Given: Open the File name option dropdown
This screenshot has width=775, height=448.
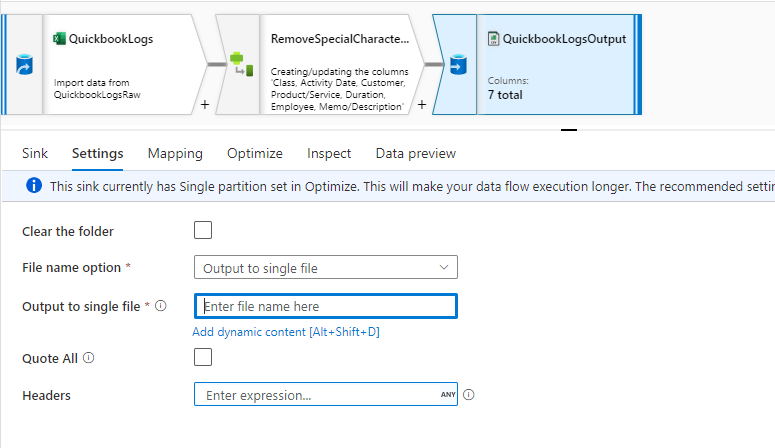Looking at the screenshot, I should pyautogui.click(x=326, y=268).
